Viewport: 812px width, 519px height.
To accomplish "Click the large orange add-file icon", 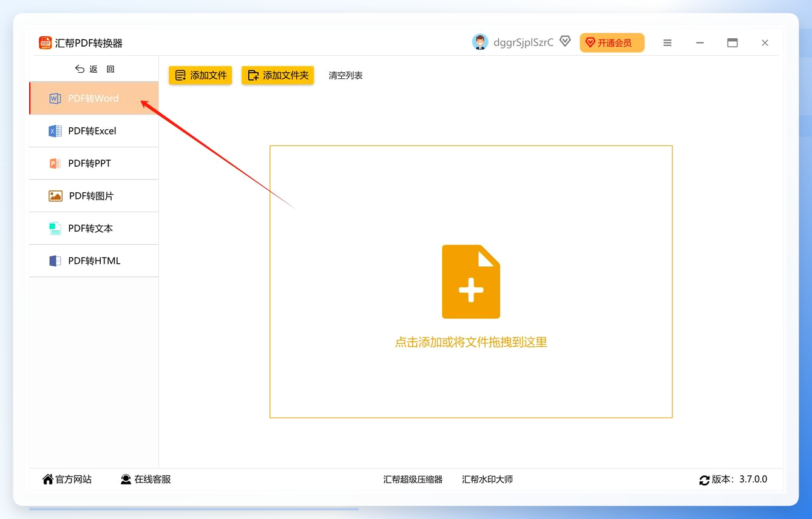I will [471, 282].
